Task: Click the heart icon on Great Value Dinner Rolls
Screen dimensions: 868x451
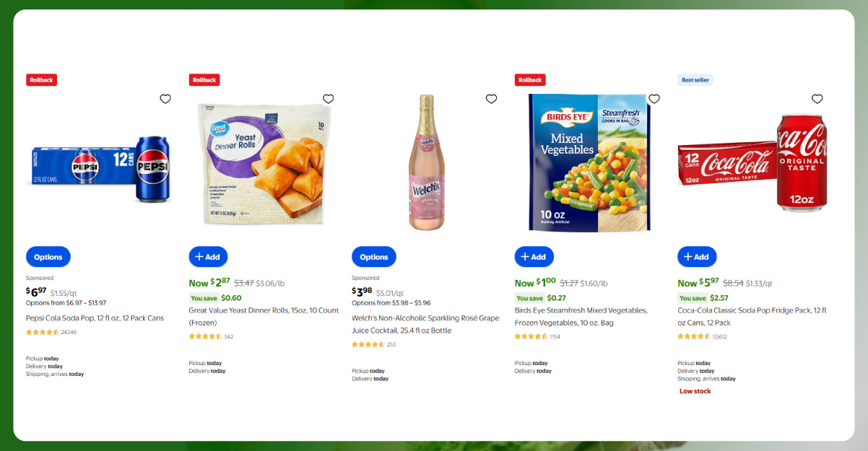Action: pyautogui.click(x=329, y=99)
